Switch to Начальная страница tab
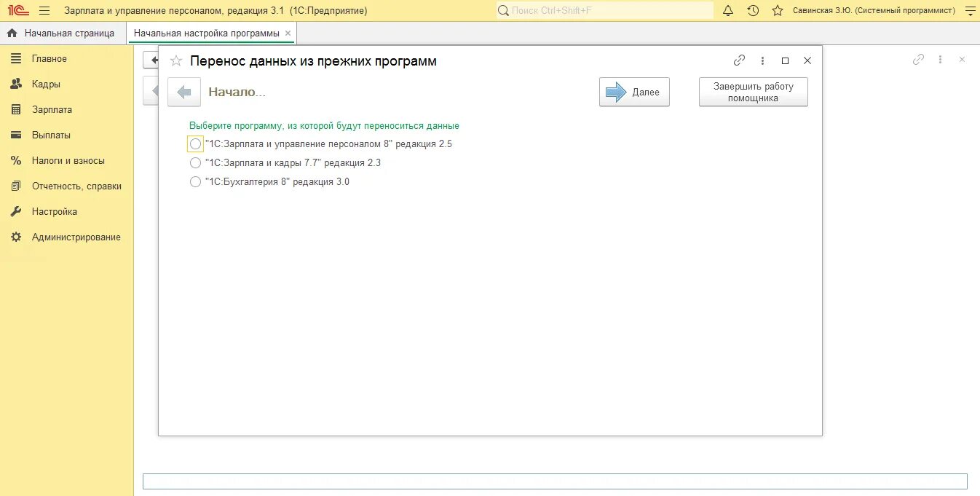This screenshot has width=980, height=496. pos(63,33)
